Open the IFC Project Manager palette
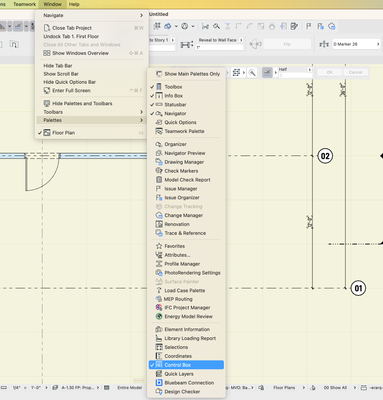Screen dimensions: 383x400 (186, 308)
